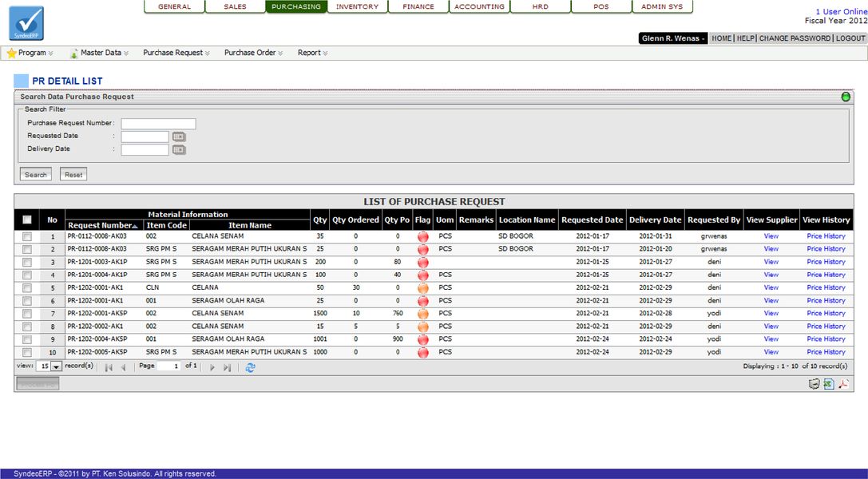Select the checkbox for PR-1202-0001-AK1 CELANA row
The height and width of the screenshot is (479, 868).
coord(27,287)
